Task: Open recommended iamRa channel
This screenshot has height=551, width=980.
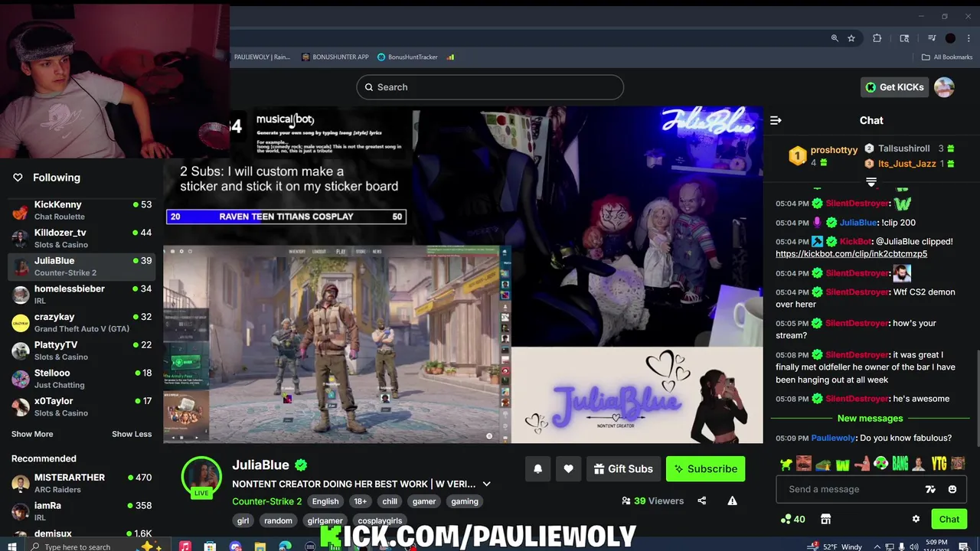Action: 81,511
